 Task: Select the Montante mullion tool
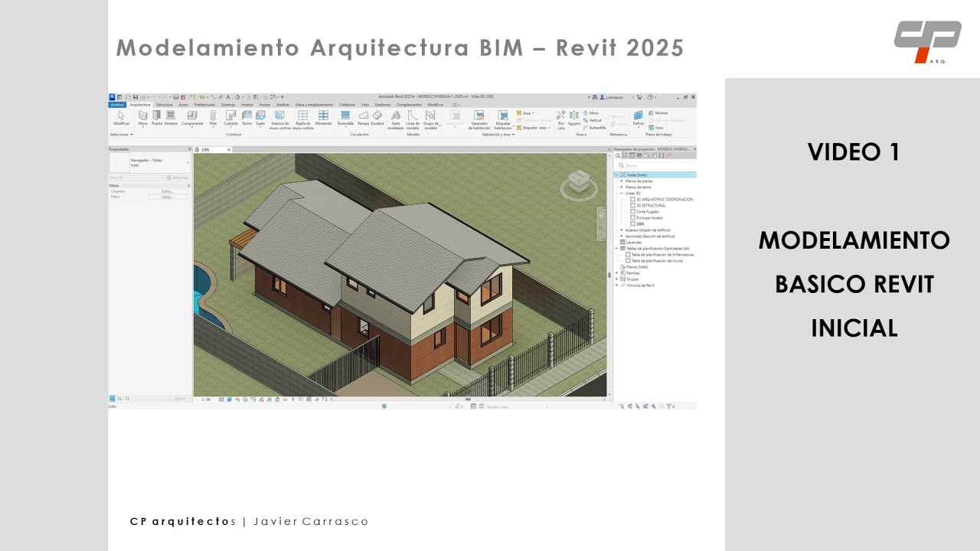pos(323,117)
